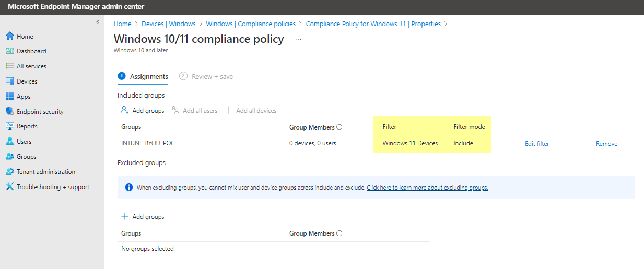Image resolution: width=644 pixels, height=269 pixels.
Task: Open the ellipsis menu next to policy title
Action: pyautogui.click(x=299, y=39)
